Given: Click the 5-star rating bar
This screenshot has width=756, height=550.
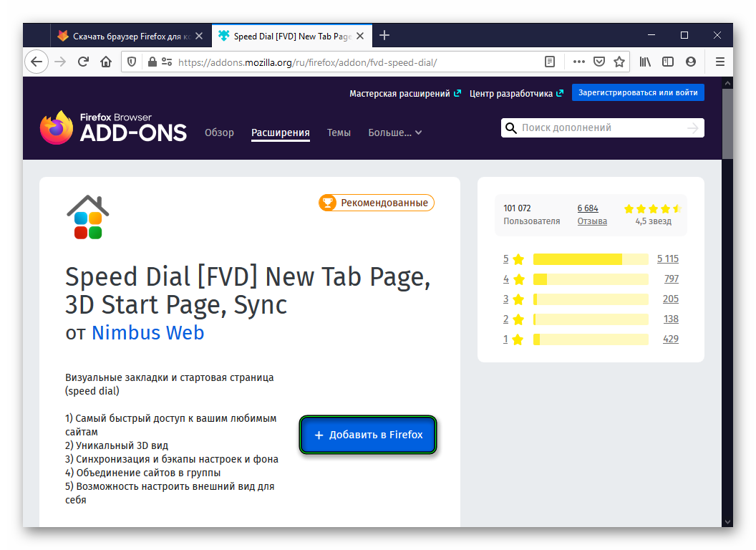Looking at the screenshot, I should [591, 259].
